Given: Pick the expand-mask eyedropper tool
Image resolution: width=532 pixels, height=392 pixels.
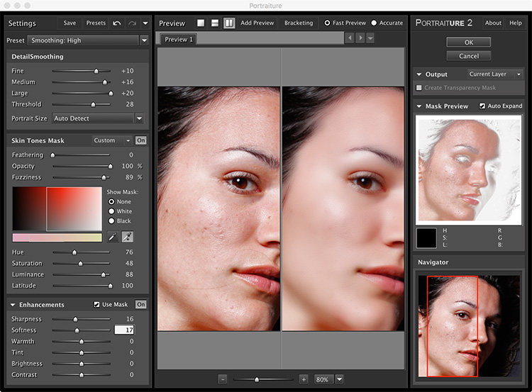Looking at the screenshot, I should pyautogui.click(x=127, y=237).
